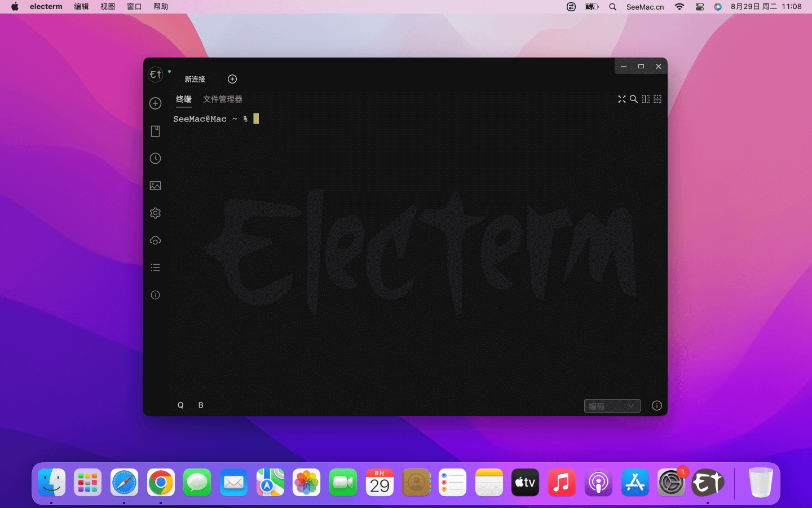812x508 pixels.
Task: Minimize the electerm window
Action: pos(624,66)
